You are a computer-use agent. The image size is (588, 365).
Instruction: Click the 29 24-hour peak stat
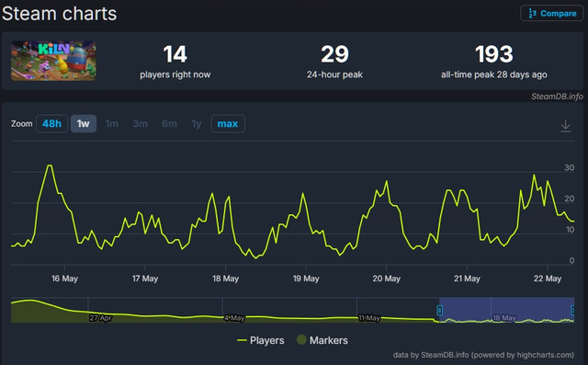point(334,62)
